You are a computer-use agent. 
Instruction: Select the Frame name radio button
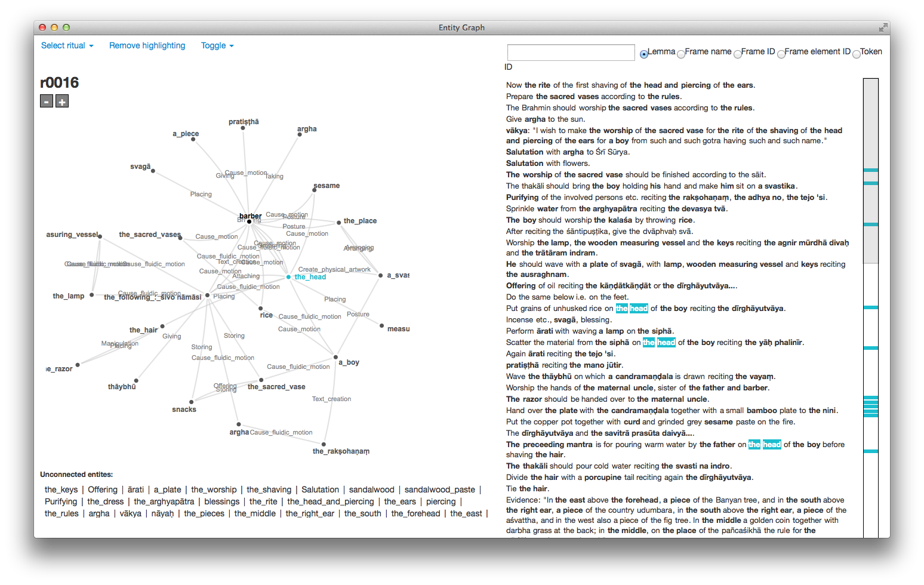(x=681, y=54)
